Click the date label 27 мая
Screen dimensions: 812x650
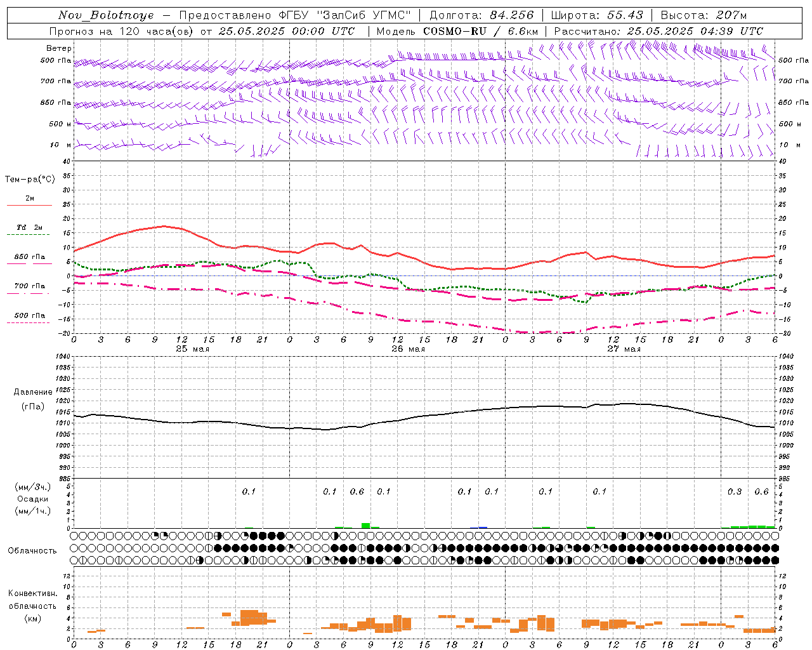[x=624, y=349]
